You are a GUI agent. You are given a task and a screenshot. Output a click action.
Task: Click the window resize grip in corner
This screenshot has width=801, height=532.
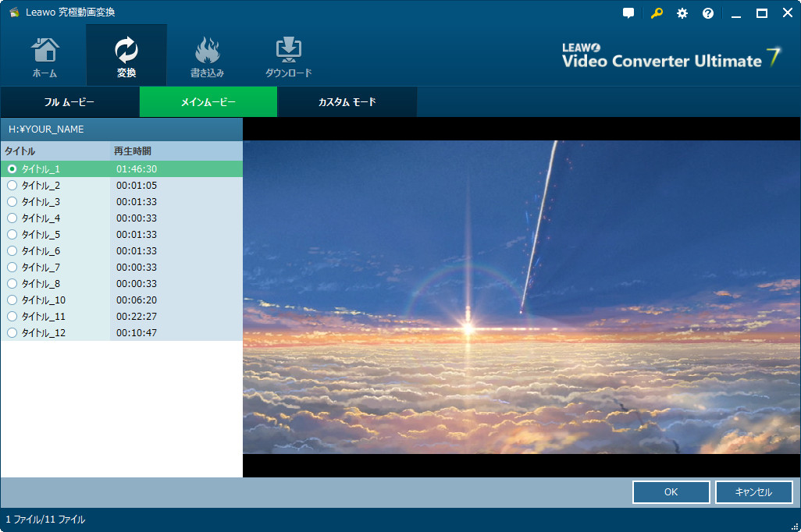click(x=794, y=527)
